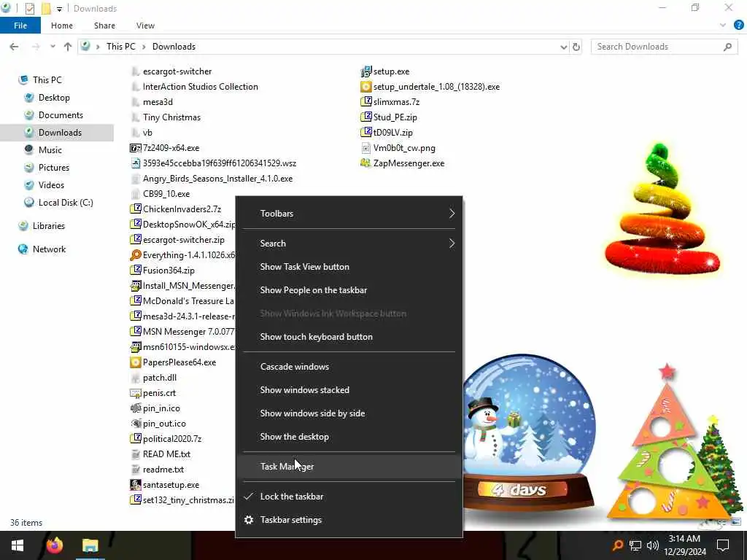Open the Start menu Windows button
The image size is (747, 560).
(18, 545)
